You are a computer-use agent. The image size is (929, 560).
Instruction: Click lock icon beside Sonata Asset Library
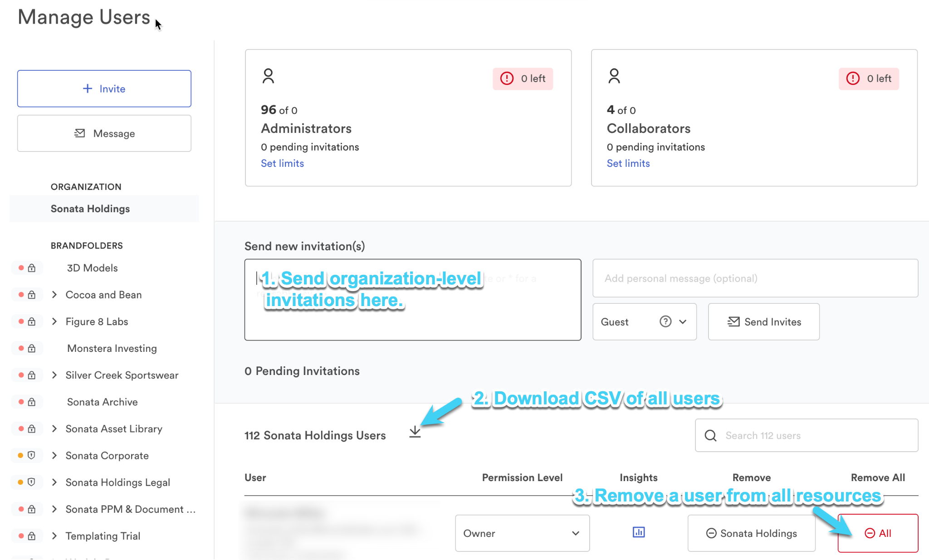[x=32, y=429]
